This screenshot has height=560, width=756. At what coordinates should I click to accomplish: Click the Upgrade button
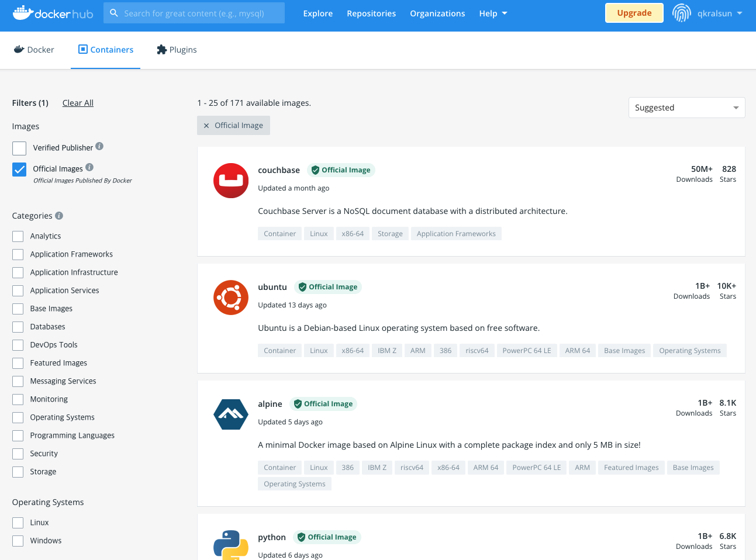pyautogui.click(x=634, y=13)
